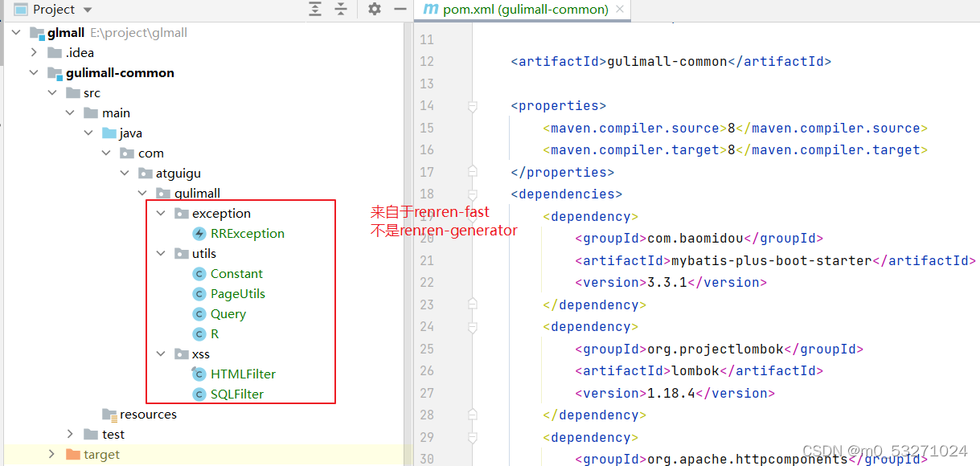Fold the dependency block at line 19
Screen dimensions: 980x466
click(472, 216)
